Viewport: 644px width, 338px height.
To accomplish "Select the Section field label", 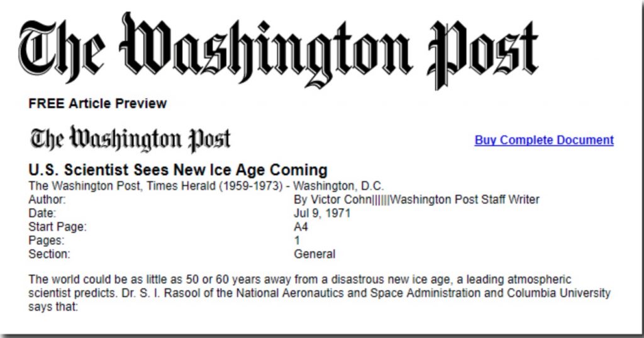I will [x=49, y=254].
